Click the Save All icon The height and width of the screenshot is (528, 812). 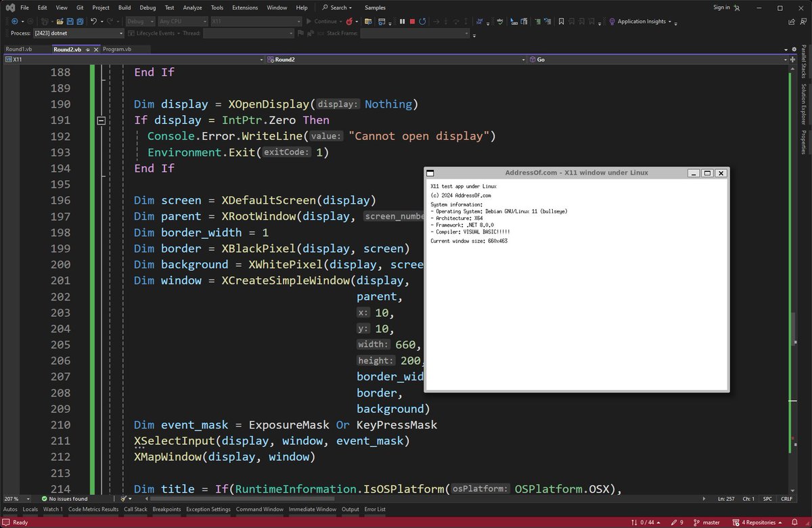pyautogui.click(x=80, y=21)
